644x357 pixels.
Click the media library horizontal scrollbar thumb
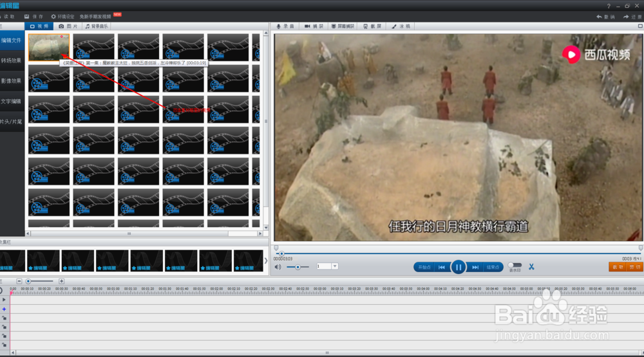pos(129,233)
